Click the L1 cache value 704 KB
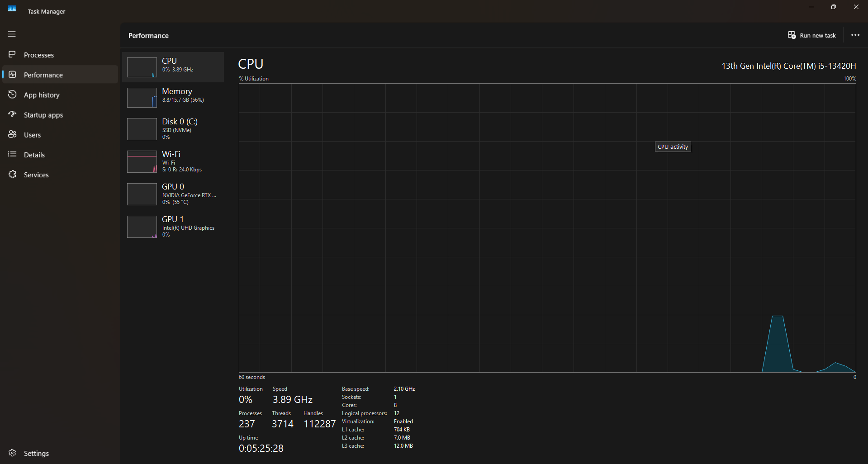This screenshot has height=464, width=868. 402,430
